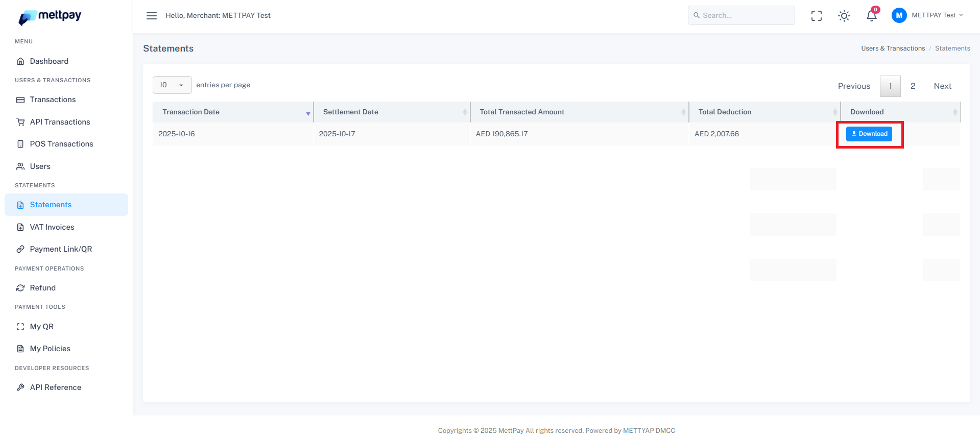Click the API Transactions cart icon
The height and width of the screenshot is (440, 980).
tap(20, 122)
